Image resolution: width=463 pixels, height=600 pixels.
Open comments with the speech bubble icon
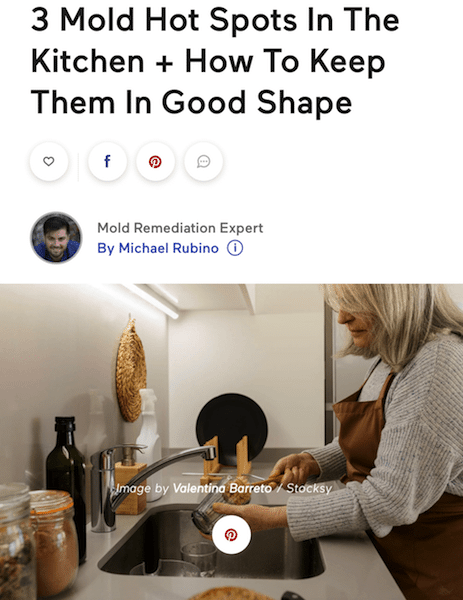[x=204, y=161]
